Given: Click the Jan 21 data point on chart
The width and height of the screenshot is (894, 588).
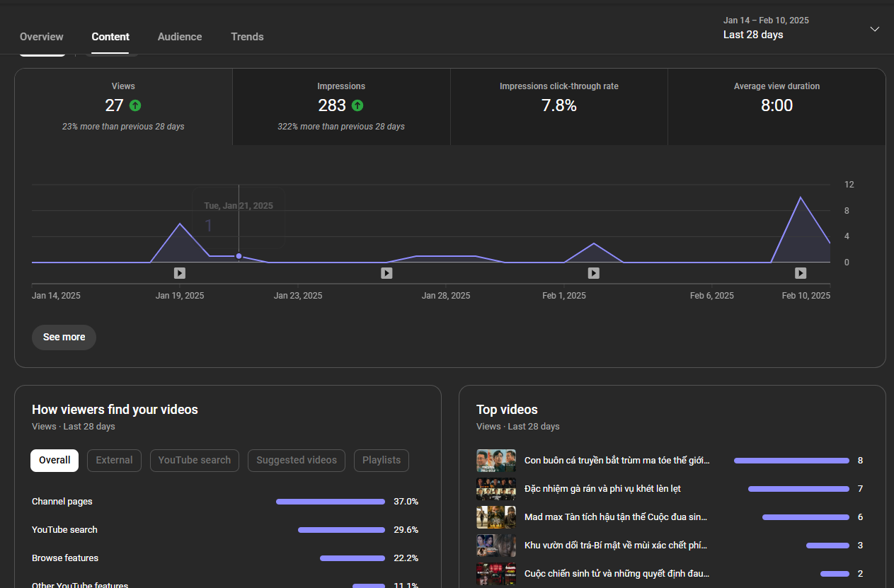Looking at the screenshot, I should coord(239,256).
